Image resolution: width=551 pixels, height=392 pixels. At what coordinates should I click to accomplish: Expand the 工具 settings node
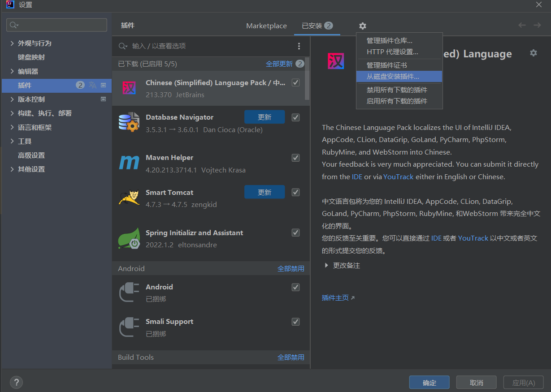(x=12, y=141)
